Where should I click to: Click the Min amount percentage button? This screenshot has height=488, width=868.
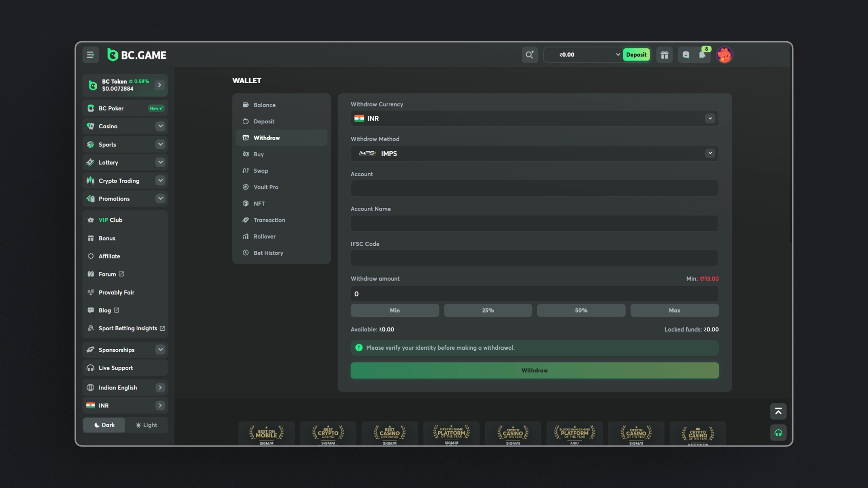click(x=395, y=310)
